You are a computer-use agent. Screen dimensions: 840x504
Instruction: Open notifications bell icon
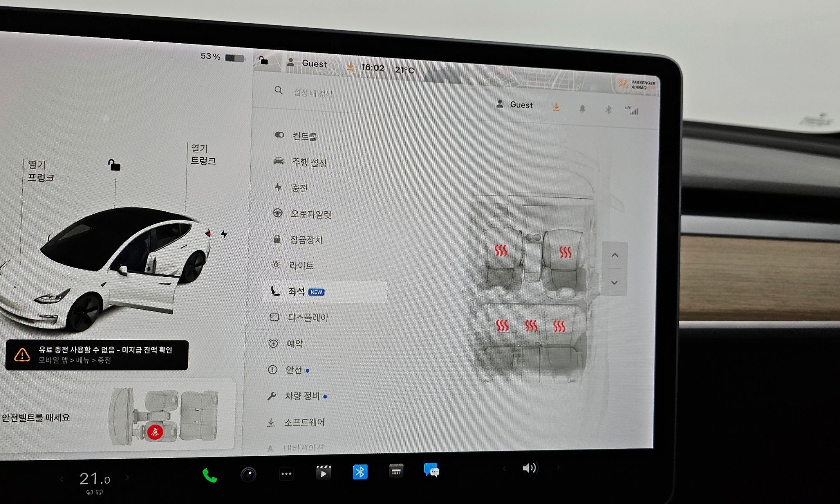582,109
